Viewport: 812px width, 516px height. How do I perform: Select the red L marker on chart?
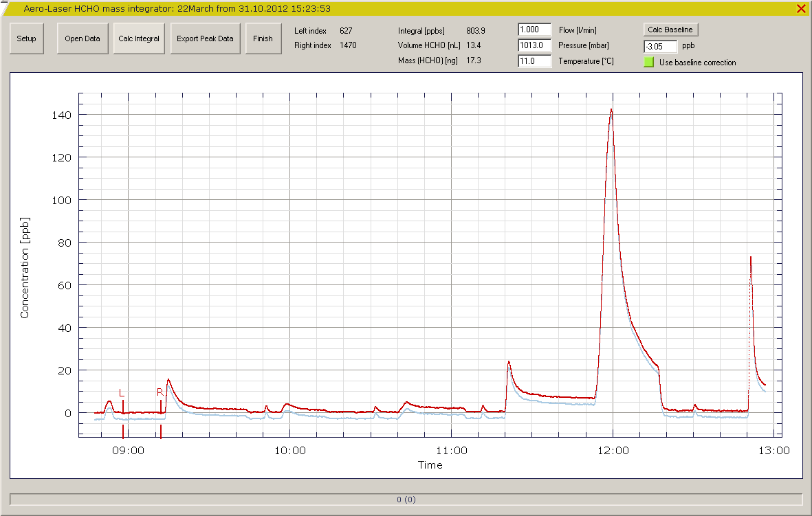click(122, 393)
